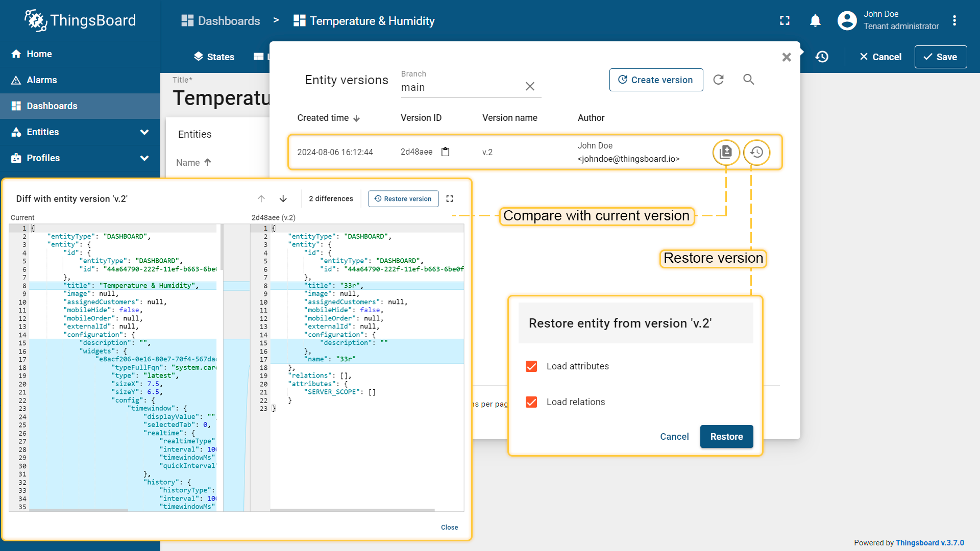Open the notifications bell
The width and height of the screenshot is (980, 551).
point(815,21)
